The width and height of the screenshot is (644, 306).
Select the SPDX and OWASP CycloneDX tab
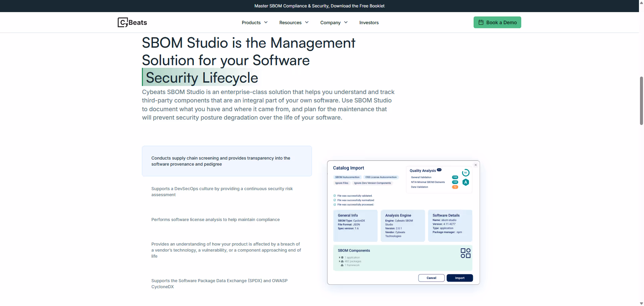(x=227, y=283)
